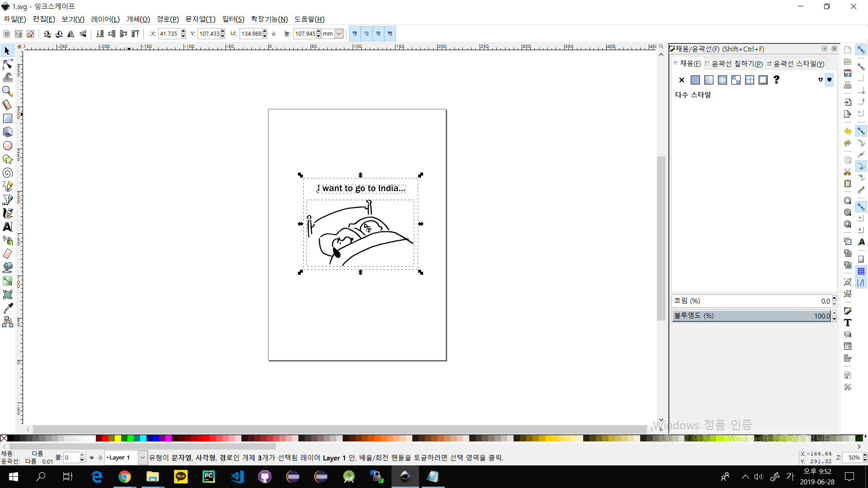Image resolution: width=868 pixels, height=488 pixels.
Task: Select the Rectangle tool
Action: click(8, 118)
